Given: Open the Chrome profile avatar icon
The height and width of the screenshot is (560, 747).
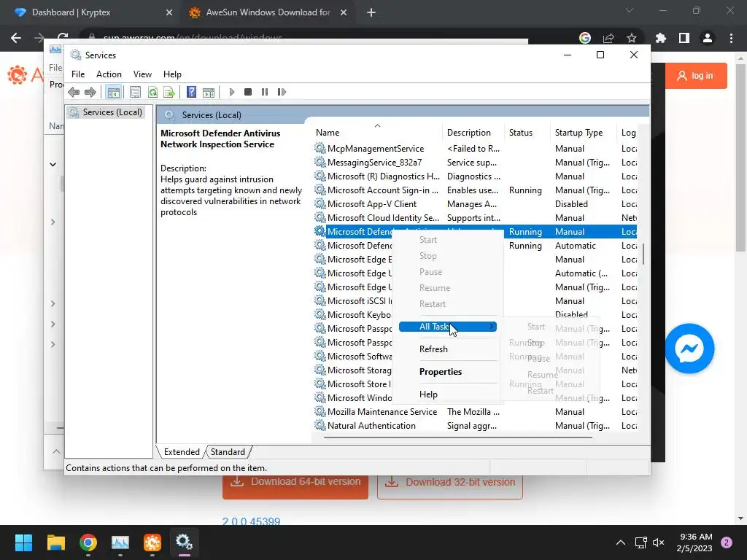Looking at the screenshot, I should click(708, 38).
